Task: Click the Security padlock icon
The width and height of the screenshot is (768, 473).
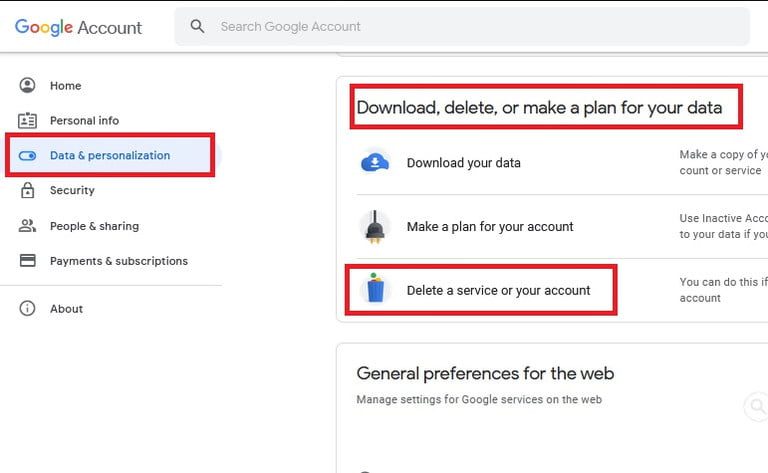Action: coord(28,191)
